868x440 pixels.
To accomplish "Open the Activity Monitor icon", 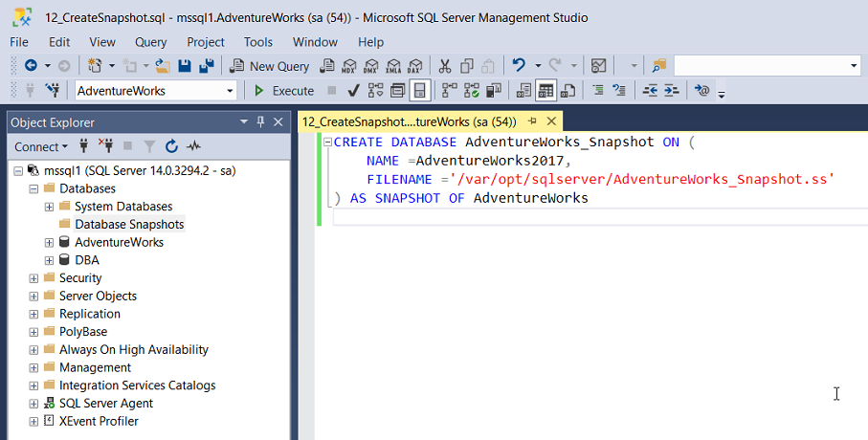I will [x=598, y=66].
